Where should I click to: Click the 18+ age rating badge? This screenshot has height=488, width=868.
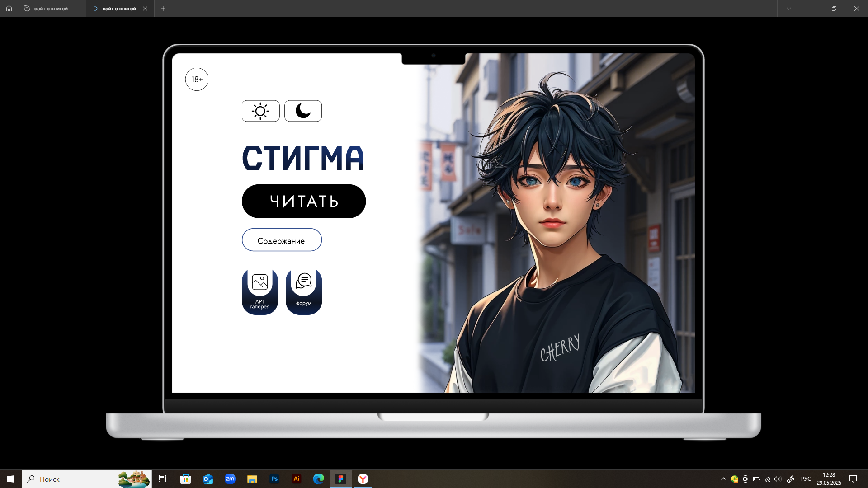197,80
